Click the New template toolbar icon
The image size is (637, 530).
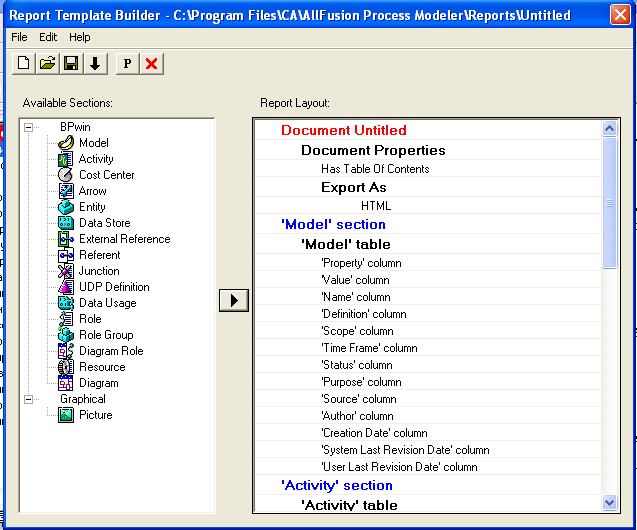24,64
